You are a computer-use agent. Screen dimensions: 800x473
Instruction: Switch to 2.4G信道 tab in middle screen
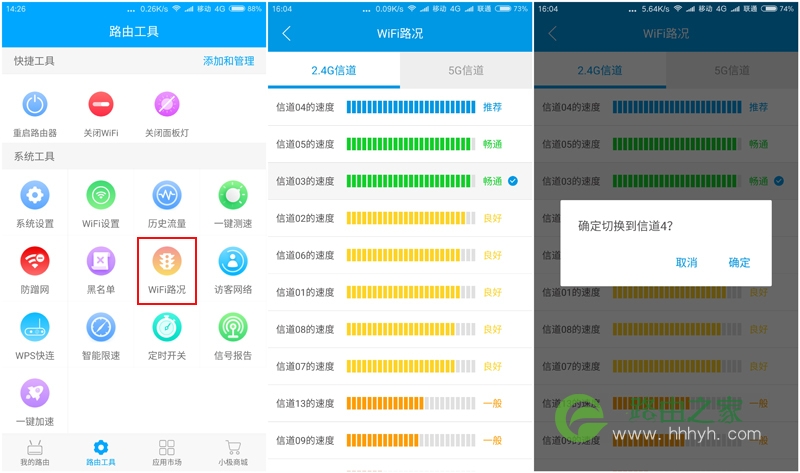pyautogui.click(x=334, y=70)
